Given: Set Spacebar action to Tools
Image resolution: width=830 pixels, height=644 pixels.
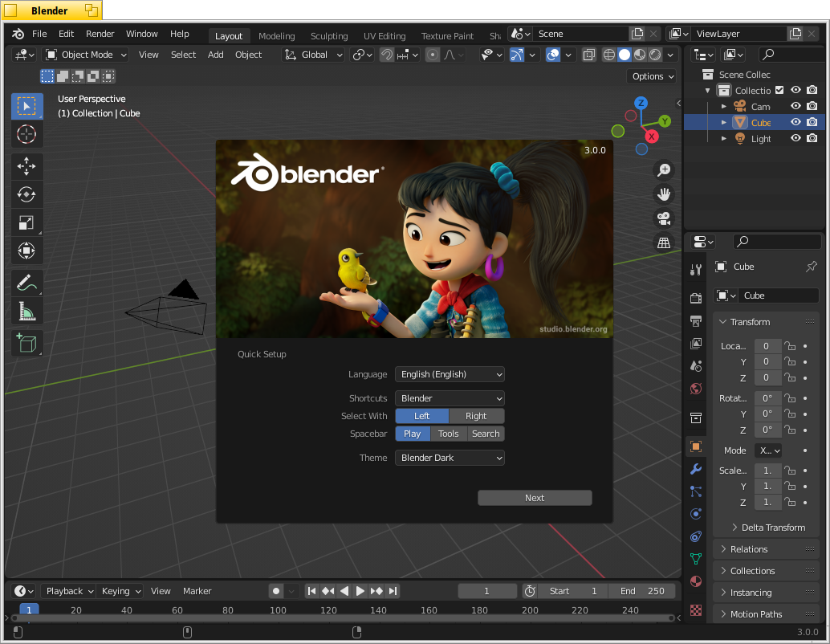Looking at the screenshot, I should 449,434.
